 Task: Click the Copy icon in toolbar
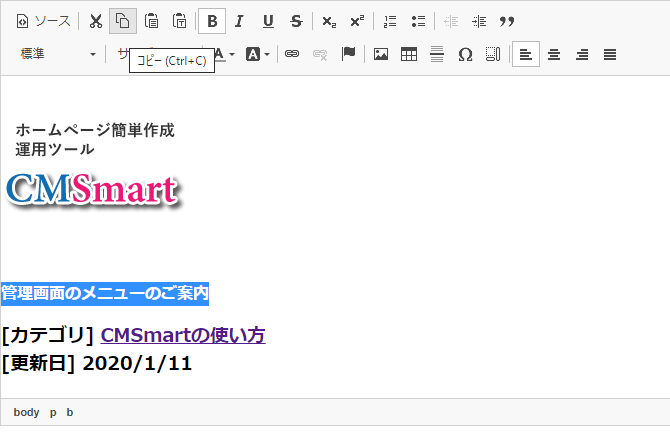click(x=123, y=21)
